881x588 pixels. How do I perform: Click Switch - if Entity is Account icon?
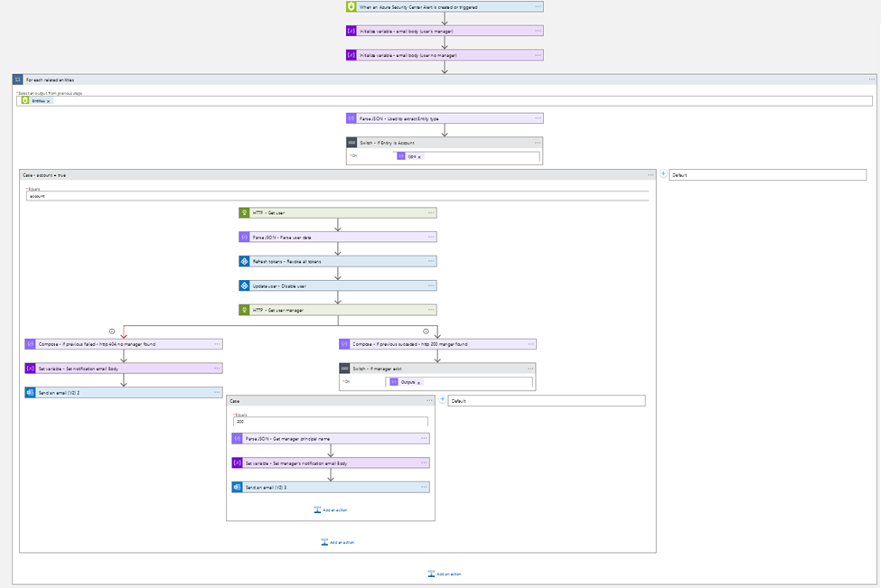point(351,143)
